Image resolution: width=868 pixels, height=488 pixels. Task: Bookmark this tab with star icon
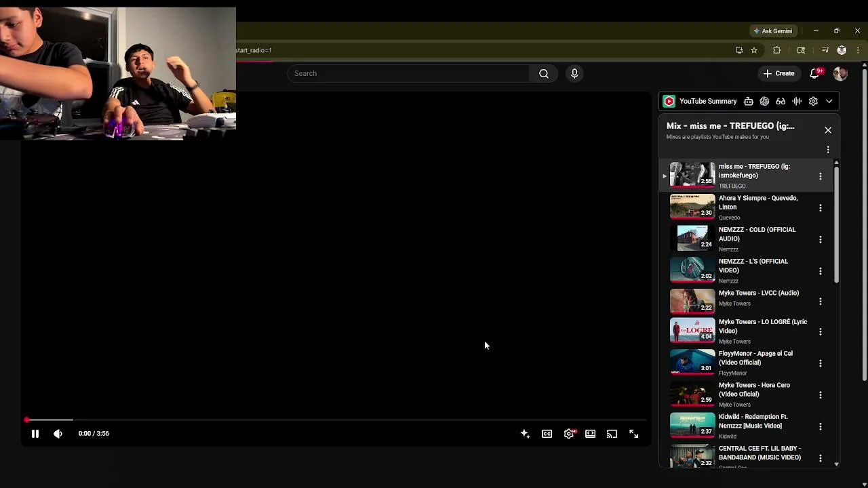[754, 50]
